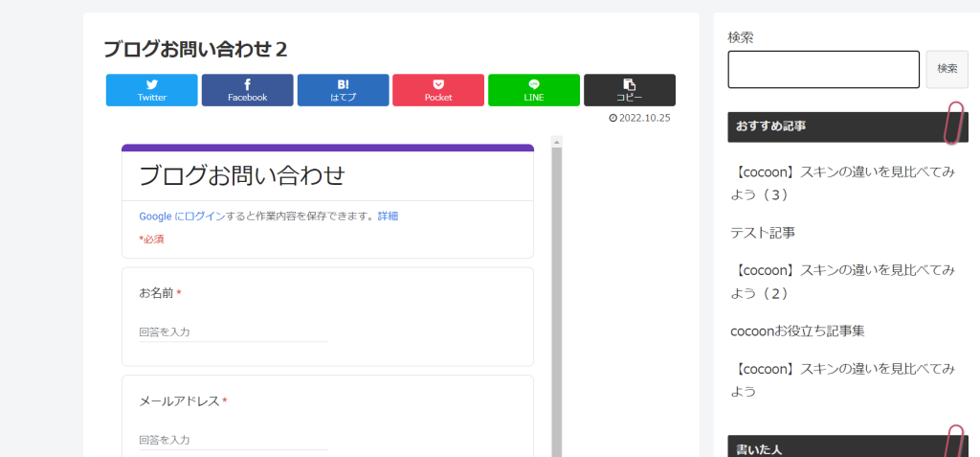Image resolution: width=980 pixels, height=457 pixels.
Task: Open the テスト記事 link
Action: 763,232
